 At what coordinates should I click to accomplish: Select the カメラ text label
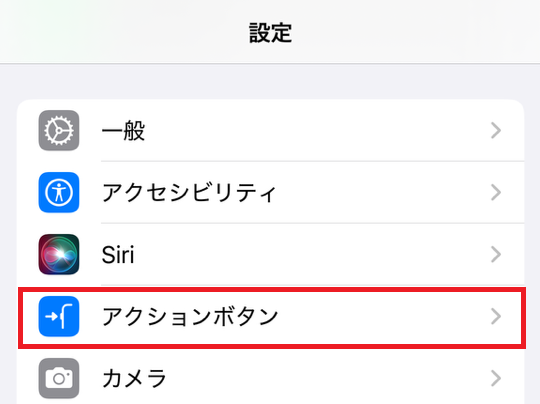[x=134, y=379]
